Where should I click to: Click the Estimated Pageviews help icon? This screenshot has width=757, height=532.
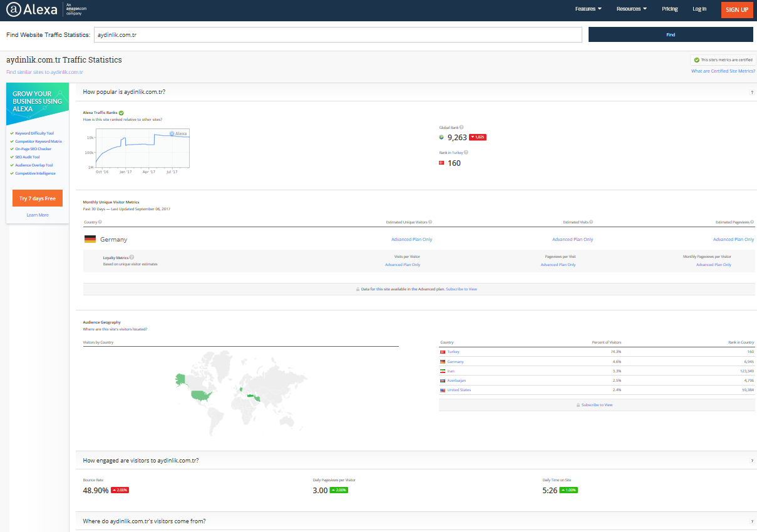coord(752,222)
